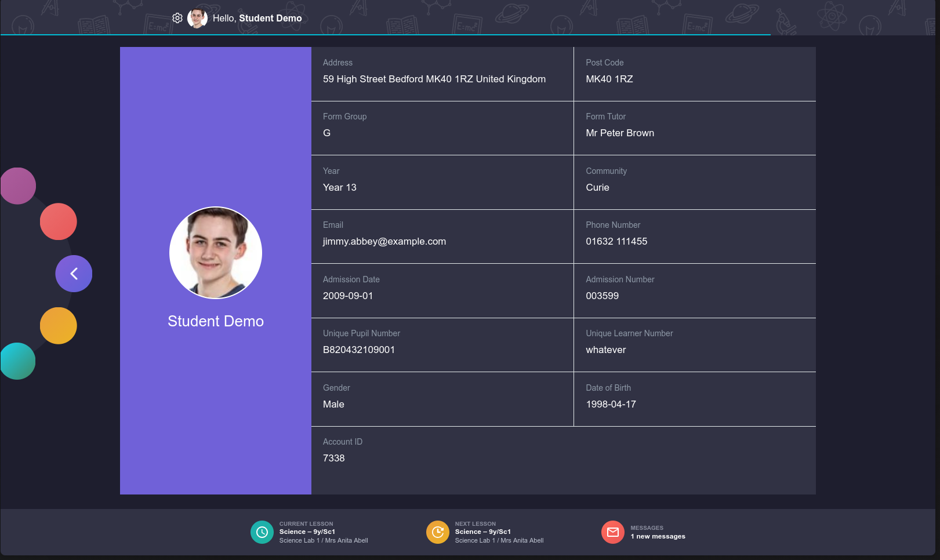Click the teal circle in side menu

coord(18,361)
